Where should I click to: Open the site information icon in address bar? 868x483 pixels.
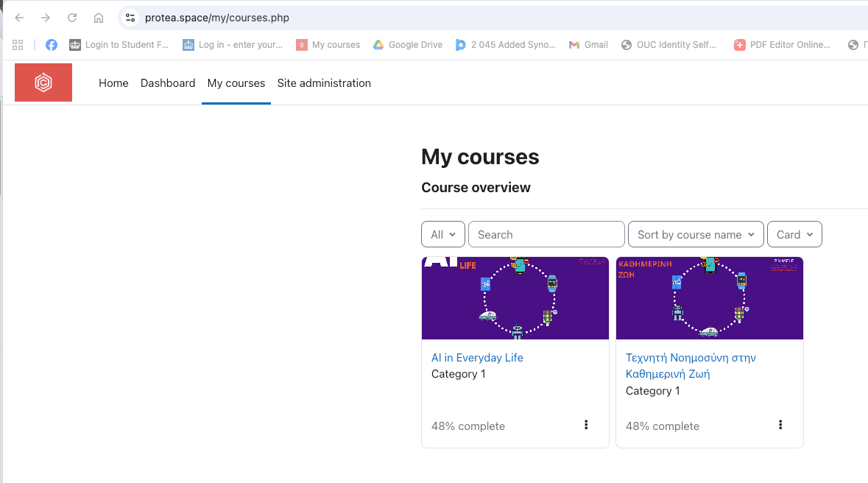pyautogui.click(x=130, y=18)
